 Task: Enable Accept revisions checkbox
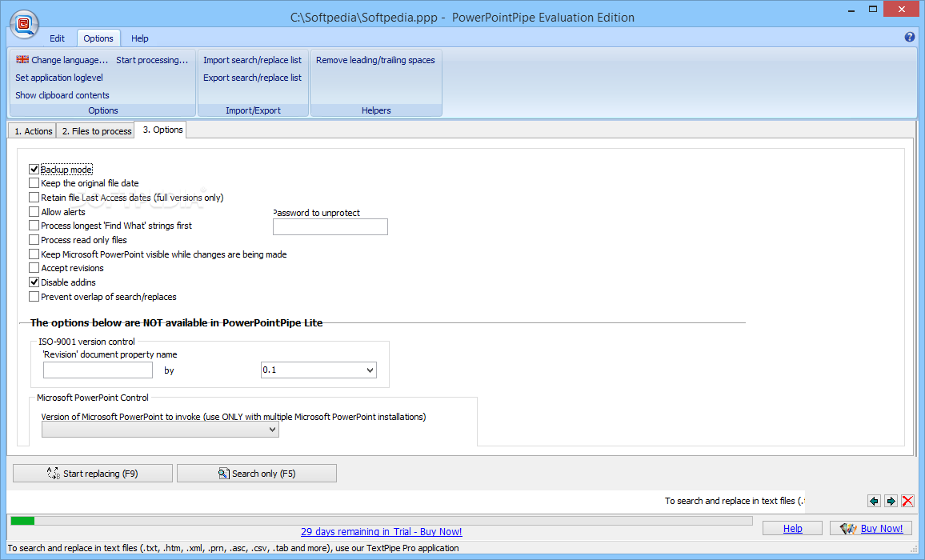pyautogui.click(x=34, y=268)
